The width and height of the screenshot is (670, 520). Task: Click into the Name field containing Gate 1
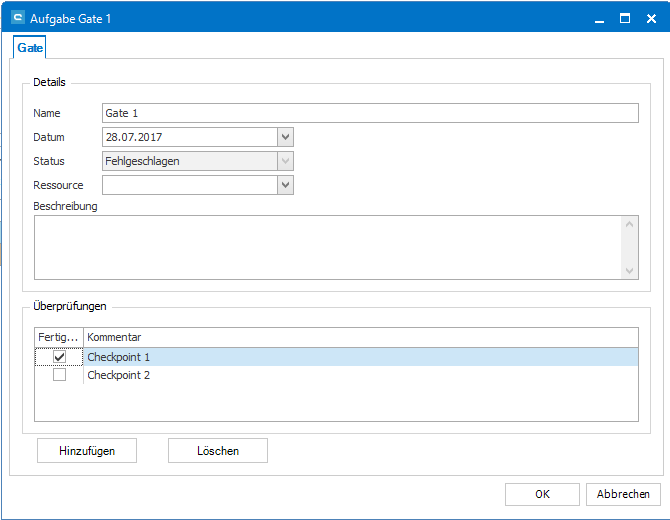pos(370,113)
